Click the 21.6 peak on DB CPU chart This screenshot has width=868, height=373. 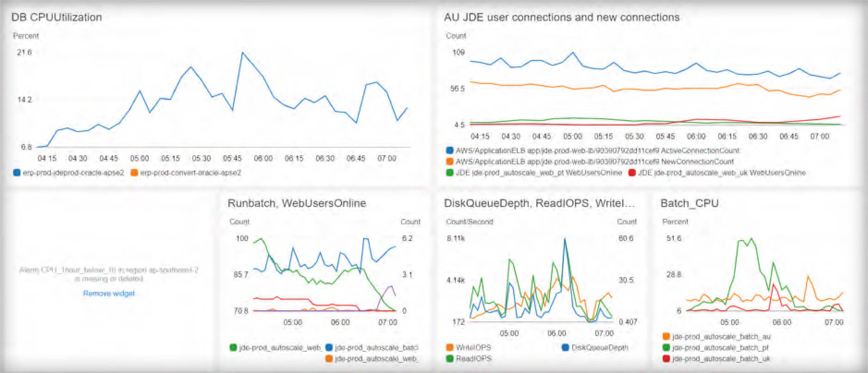tap(243, 53)
